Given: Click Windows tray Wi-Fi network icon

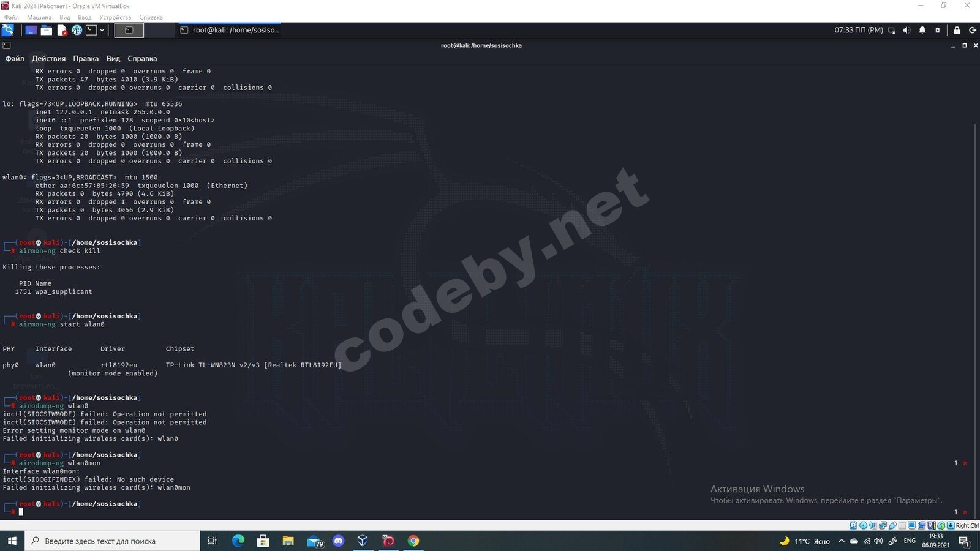Looking at the screenshot, I should coord(867,541).
